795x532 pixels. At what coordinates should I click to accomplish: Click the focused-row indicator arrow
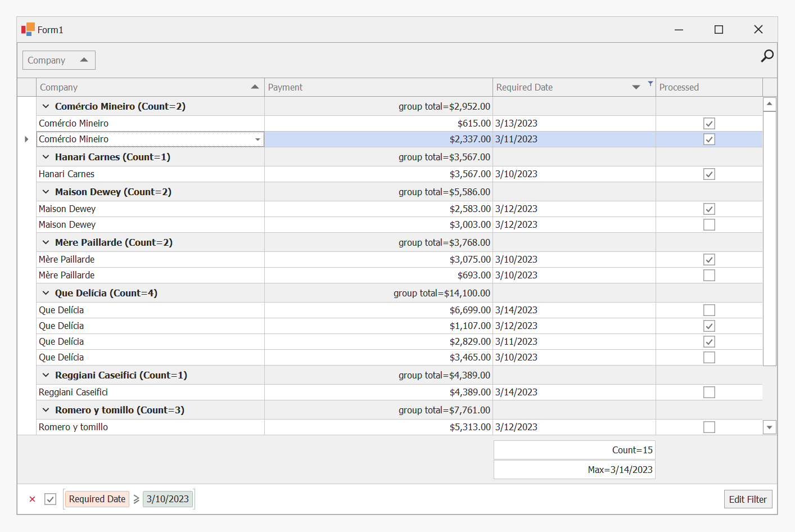pos(26,139)
